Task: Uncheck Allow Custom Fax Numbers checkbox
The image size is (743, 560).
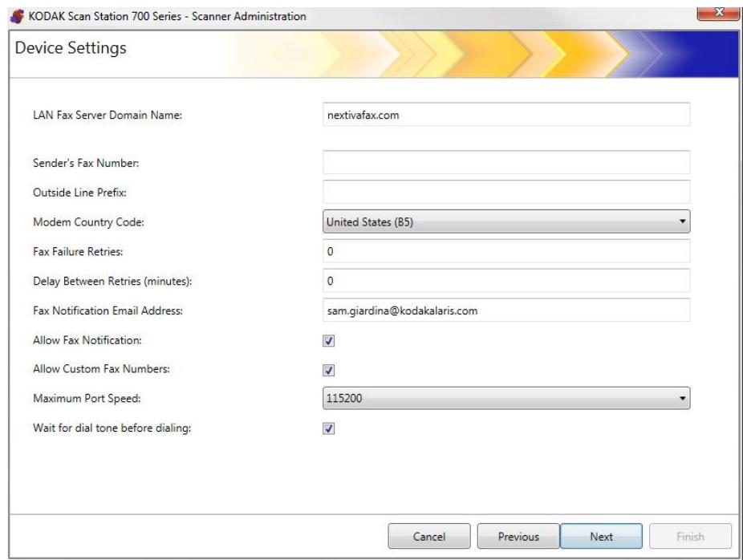Action: (329, 370)
